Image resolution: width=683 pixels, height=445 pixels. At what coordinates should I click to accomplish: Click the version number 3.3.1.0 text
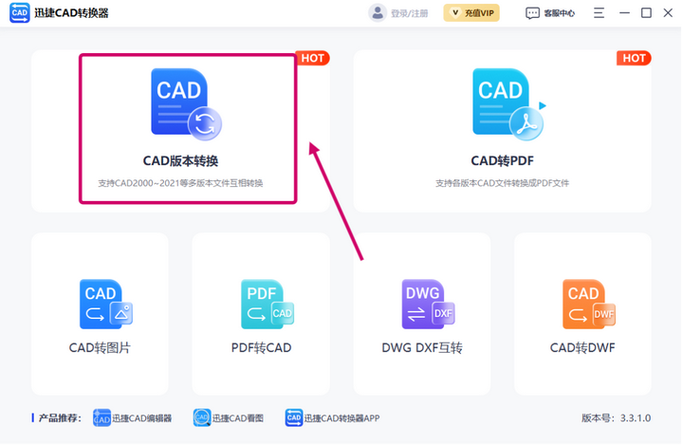click(636, 418)
